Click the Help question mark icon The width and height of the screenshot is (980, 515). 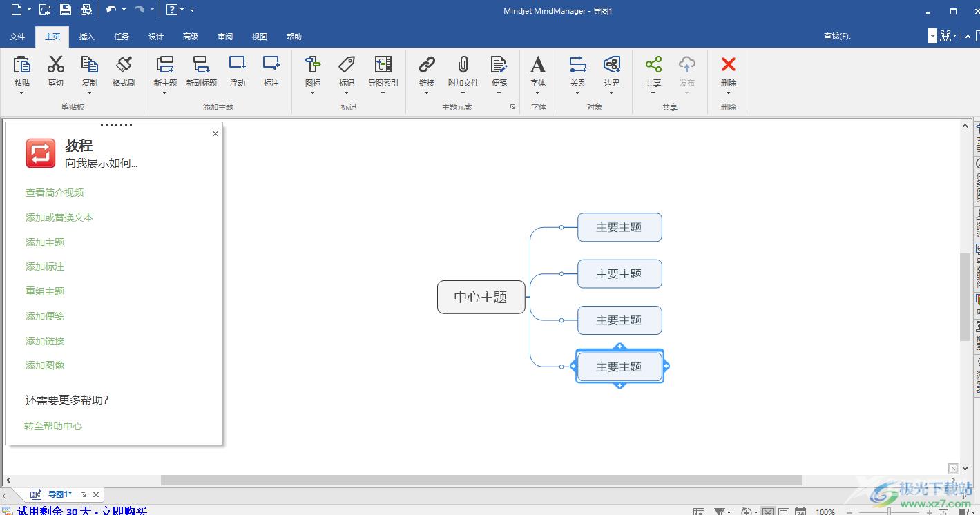click(171, 10)
